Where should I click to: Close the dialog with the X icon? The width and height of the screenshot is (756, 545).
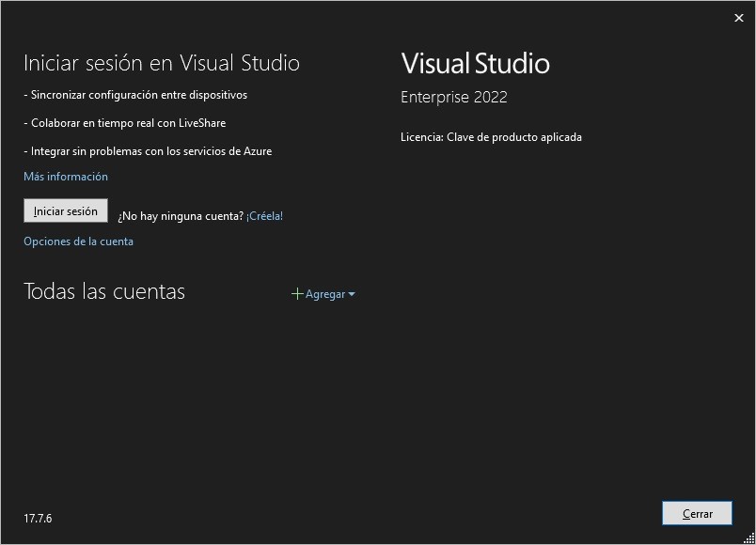pyautogui.click(x=738, y=18)
